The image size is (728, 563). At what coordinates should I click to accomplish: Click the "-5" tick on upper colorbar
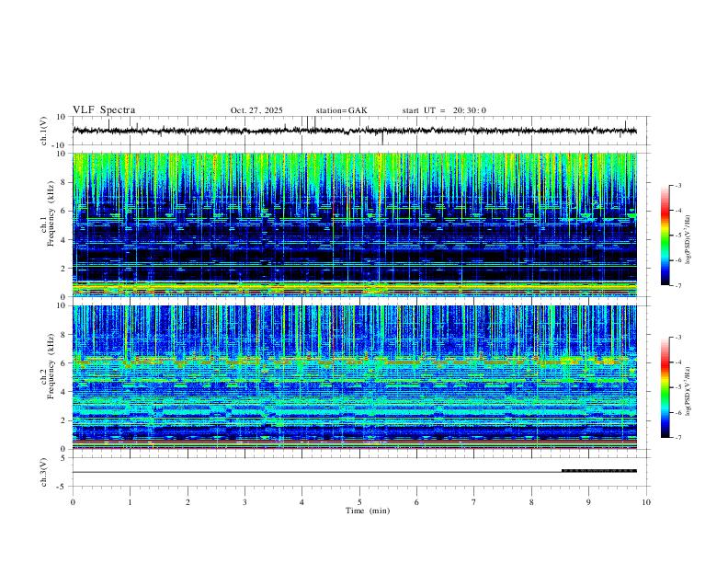(x=677, y=236)
